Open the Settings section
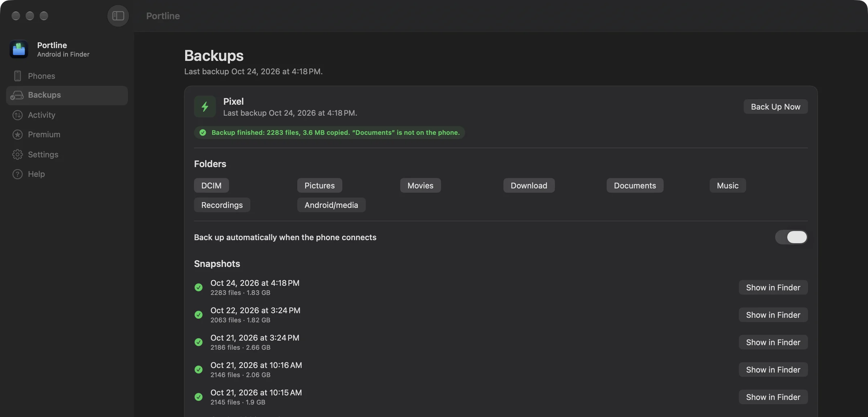 tap(67, 154)
